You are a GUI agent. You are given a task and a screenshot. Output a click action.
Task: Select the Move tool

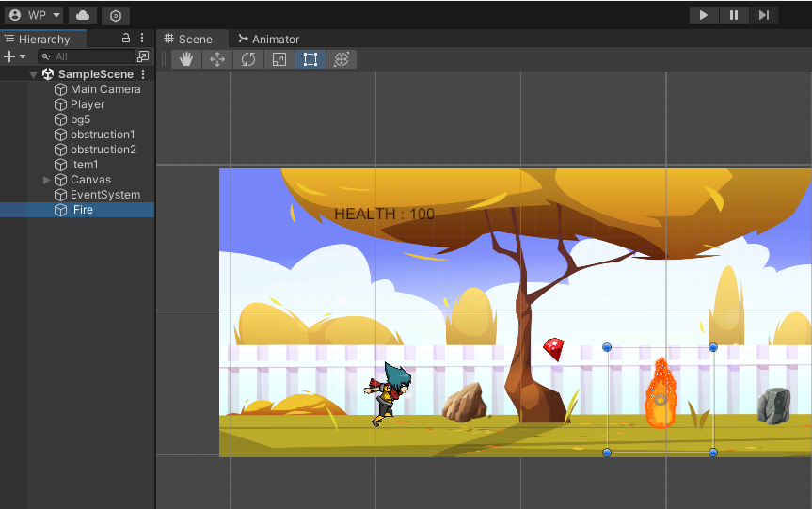coord(217,59)
